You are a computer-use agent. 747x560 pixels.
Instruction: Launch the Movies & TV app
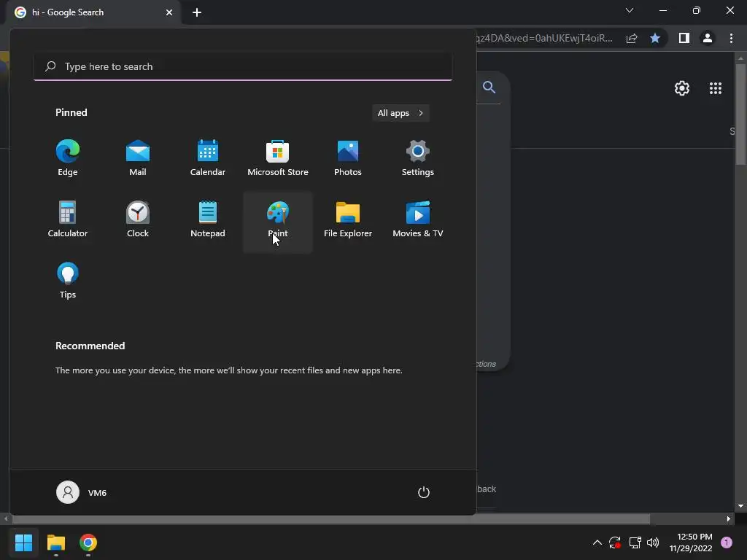coord(418,219)
